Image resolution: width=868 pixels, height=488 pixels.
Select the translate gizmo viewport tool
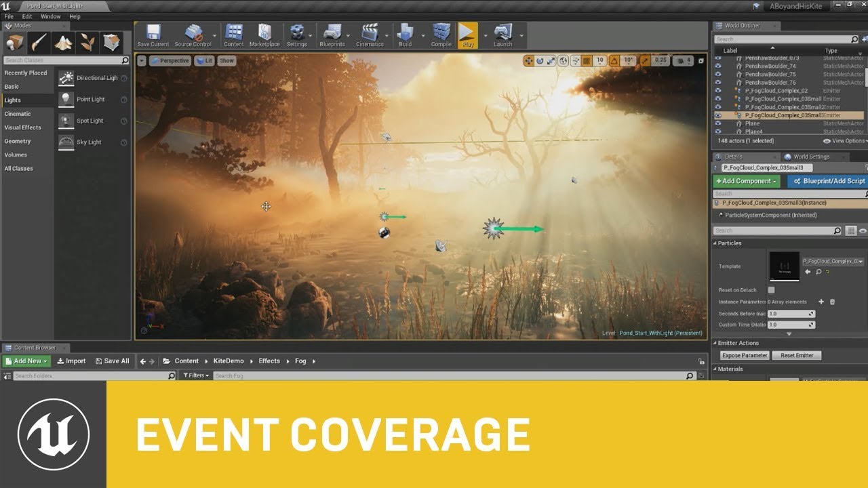(x=529, y=61)
